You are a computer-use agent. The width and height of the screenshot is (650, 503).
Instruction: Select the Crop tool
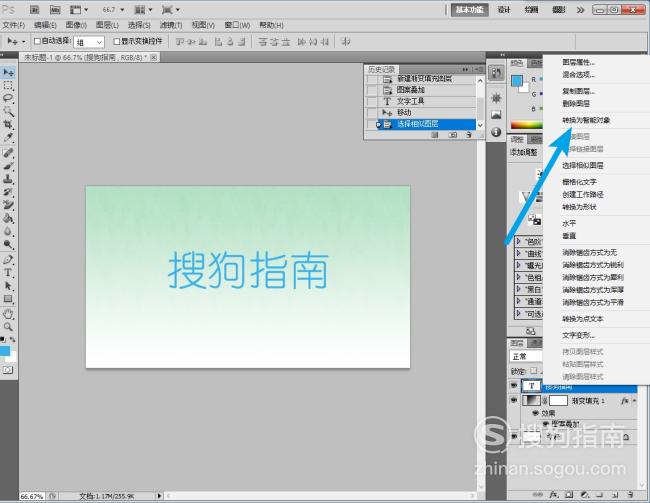(x=8, y=124)
